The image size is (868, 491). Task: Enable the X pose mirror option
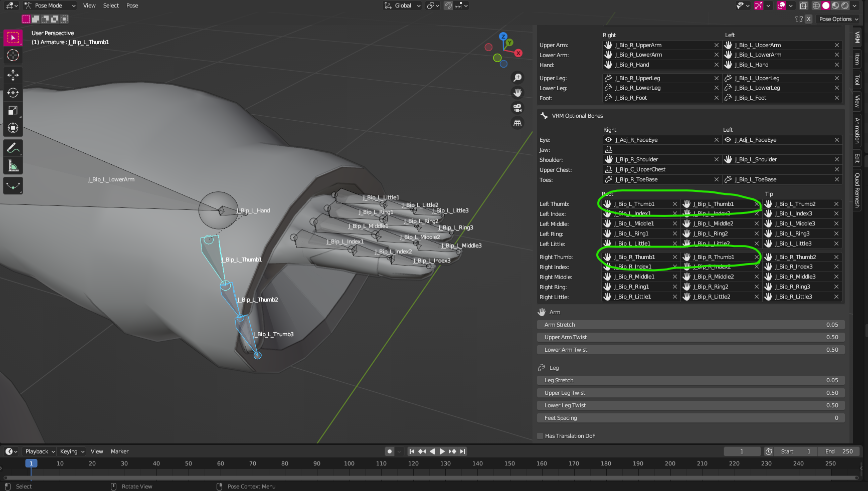(808, 19)
